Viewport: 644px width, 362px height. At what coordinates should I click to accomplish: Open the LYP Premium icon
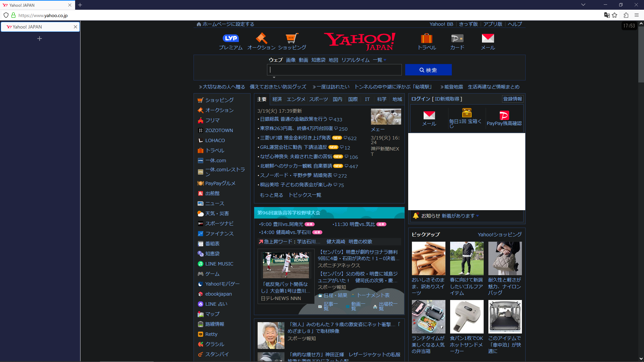coord(231,38)
